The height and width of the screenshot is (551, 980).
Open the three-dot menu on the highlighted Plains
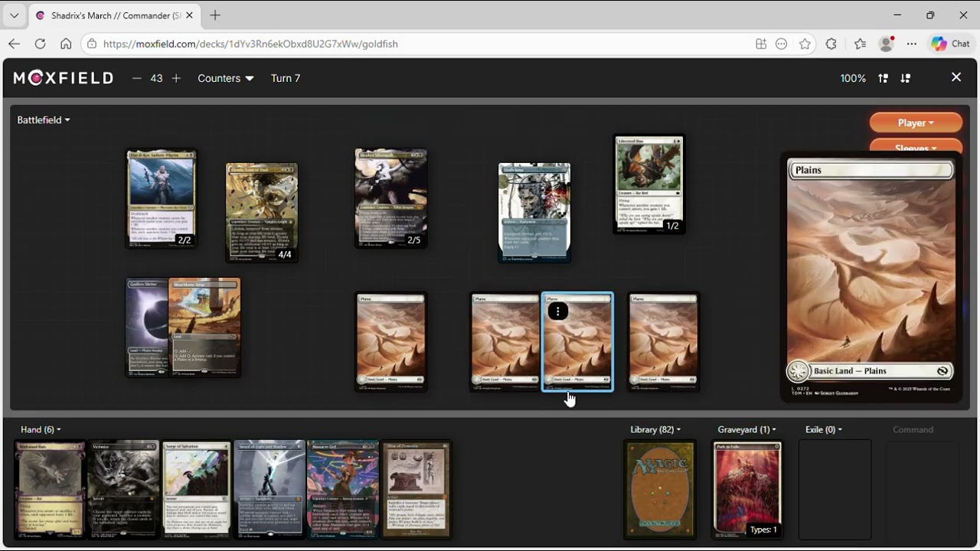click(x=558, y=311)
